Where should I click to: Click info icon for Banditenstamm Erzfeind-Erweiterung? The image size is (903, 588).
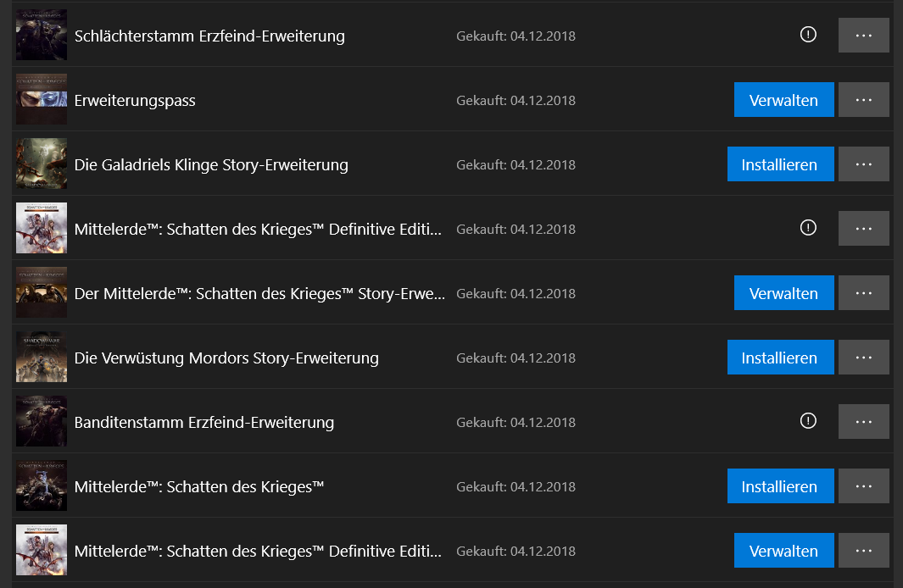[808, 421]
